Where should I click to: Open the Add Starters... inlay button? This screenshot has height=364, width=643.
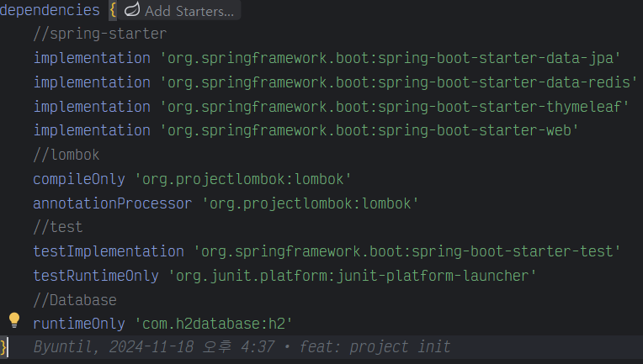179,10
